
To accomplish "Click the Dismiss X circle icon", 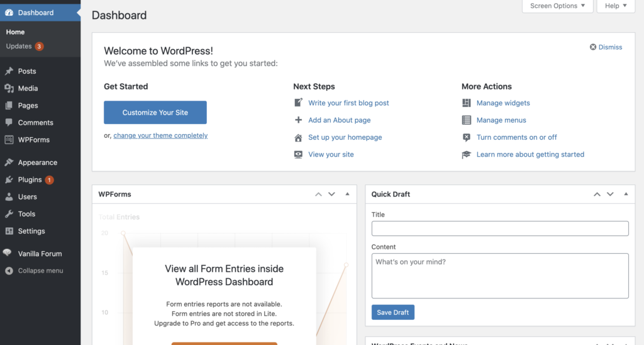I will pyautogui.click(x=593, y=47).
